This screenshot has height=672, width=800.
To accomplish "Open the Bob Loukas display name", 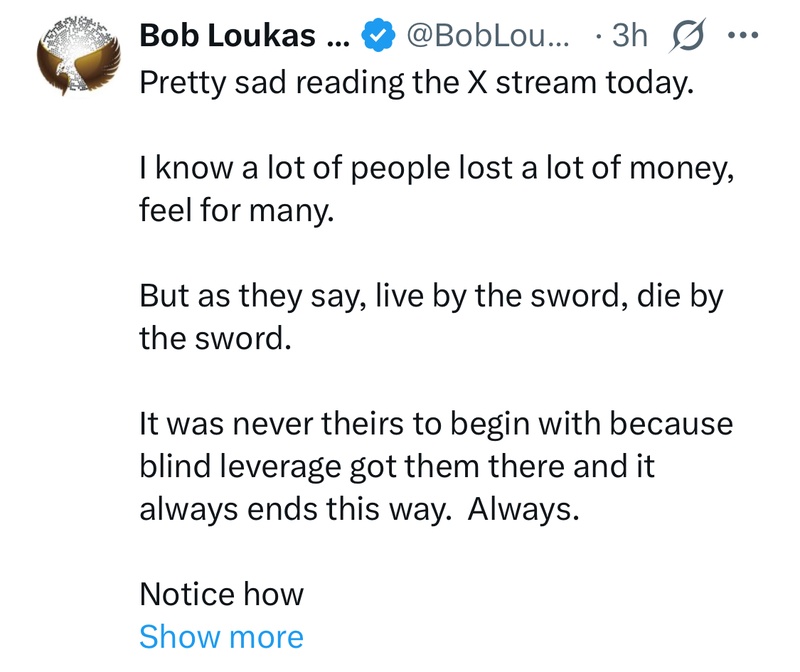I will tap(241, 37).
